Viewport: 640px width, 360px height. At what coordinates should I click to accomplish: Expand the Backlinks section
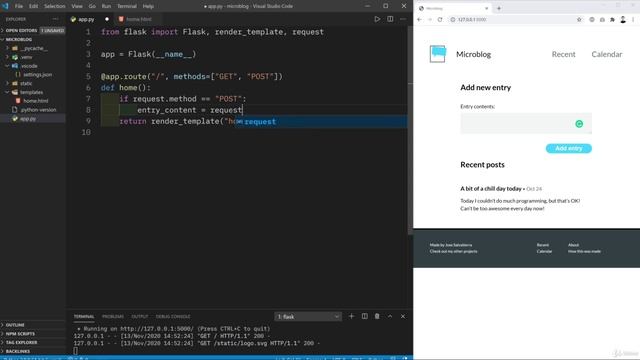[18, 351]
